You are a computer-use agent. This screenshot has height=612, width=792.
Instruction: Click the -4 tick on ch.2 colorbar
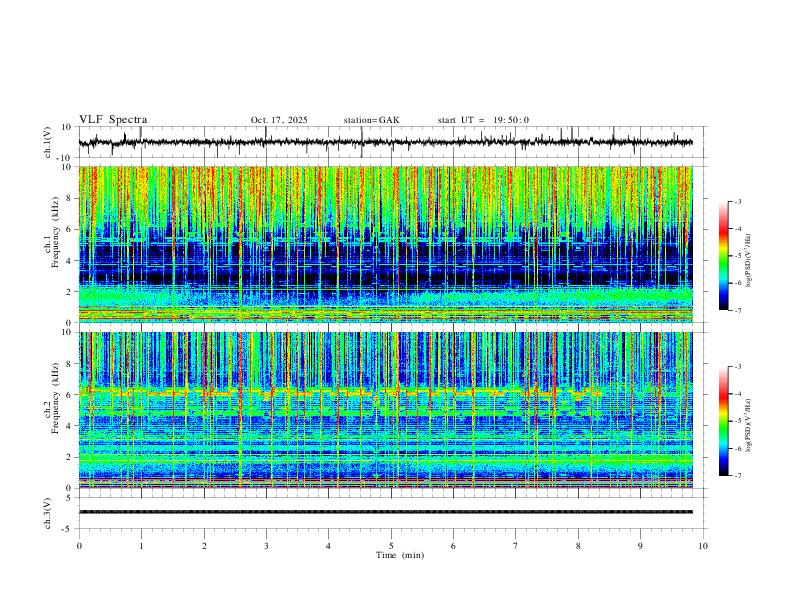point(737,394)
